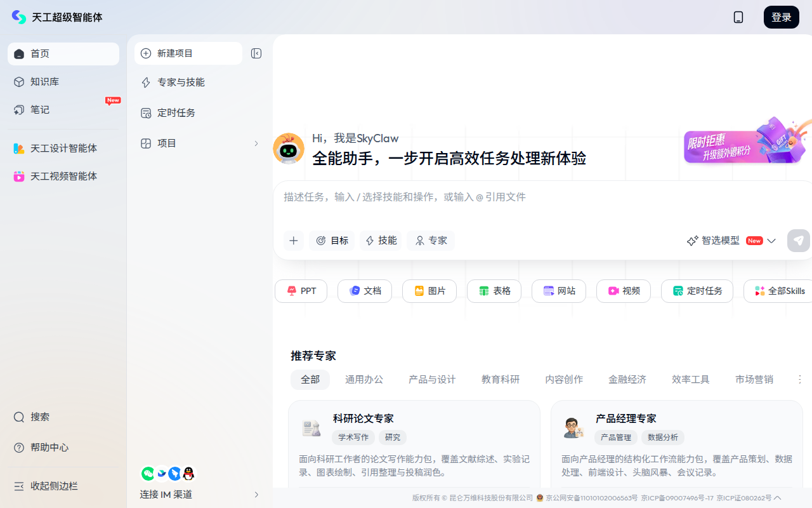
Task: Choose the 表格 skill chip
Action: (x=494, y=291)
